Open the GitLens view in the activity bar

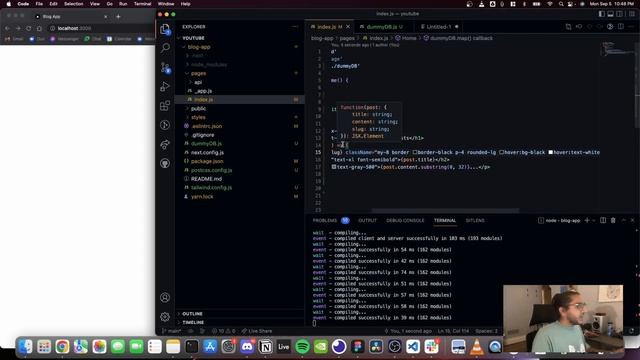coord(165,125)
